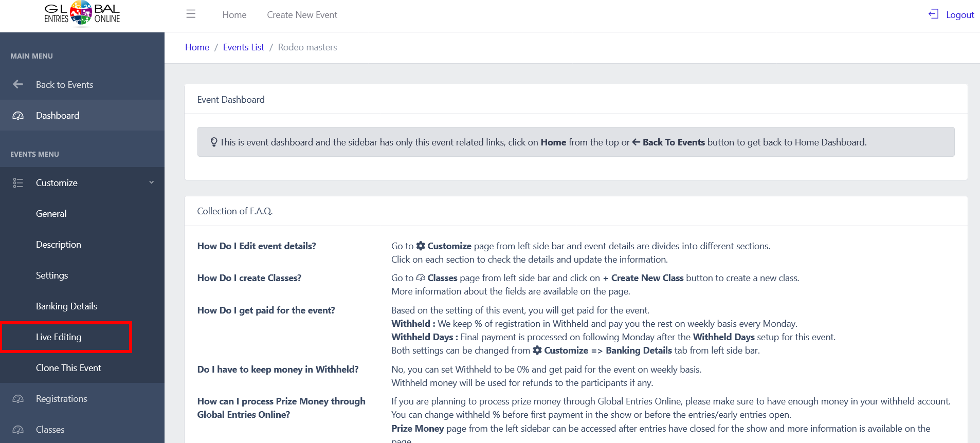Click Home link in top navigation
The width and height of the screenshot is (980, 443).
pos(234,15)
